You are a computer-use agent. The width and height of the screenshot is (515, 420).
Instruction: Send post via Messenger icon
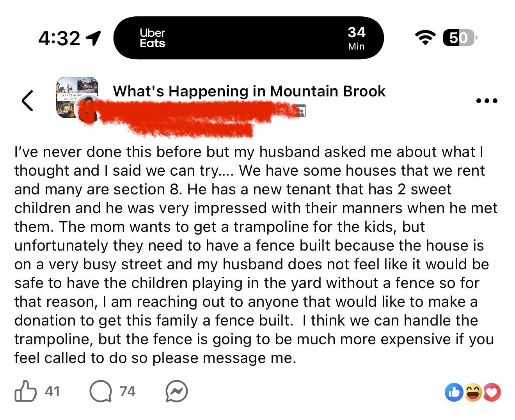pos(176,392)
